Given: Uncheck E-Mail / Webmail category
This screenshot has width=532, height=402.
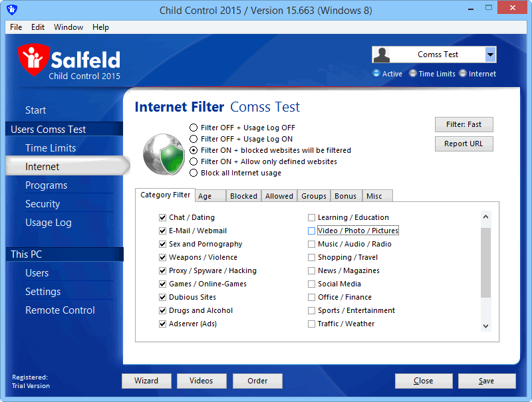Looking at the screenshot, I should pyautogui.click(x=162, y=231).
